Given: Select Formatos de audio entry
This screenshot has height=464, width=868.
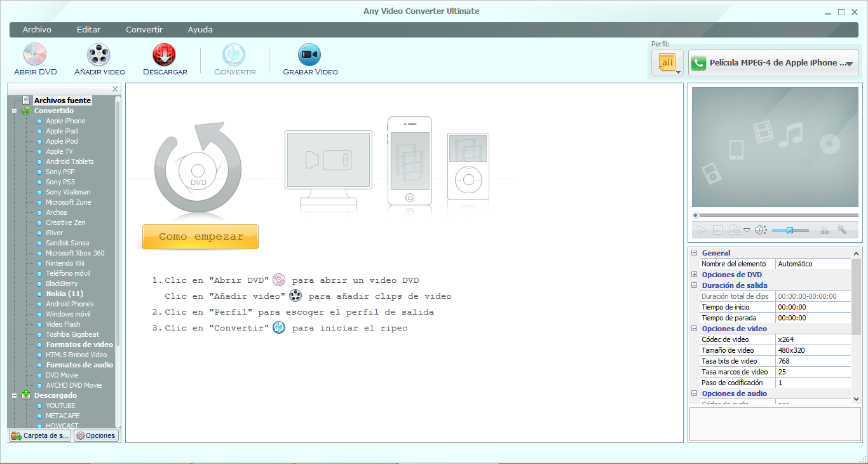Looking at the screenshot, I should click(x=79, y=365).
